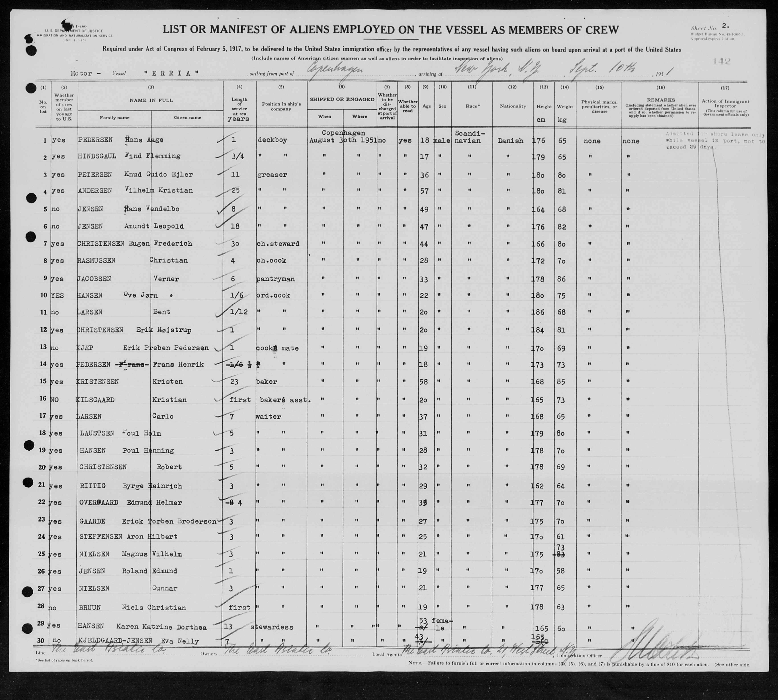Click the 'SHIPPED OR ENGAGED' column header
778x700 pixels.
pos(342,99)
